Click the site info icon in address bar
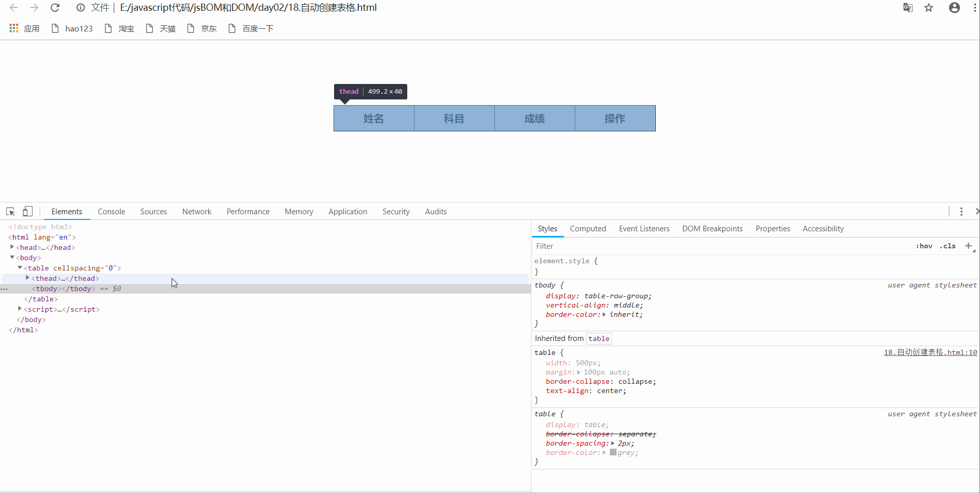Image resolution: width=980 pixels, height=493 pixels. 80,8
